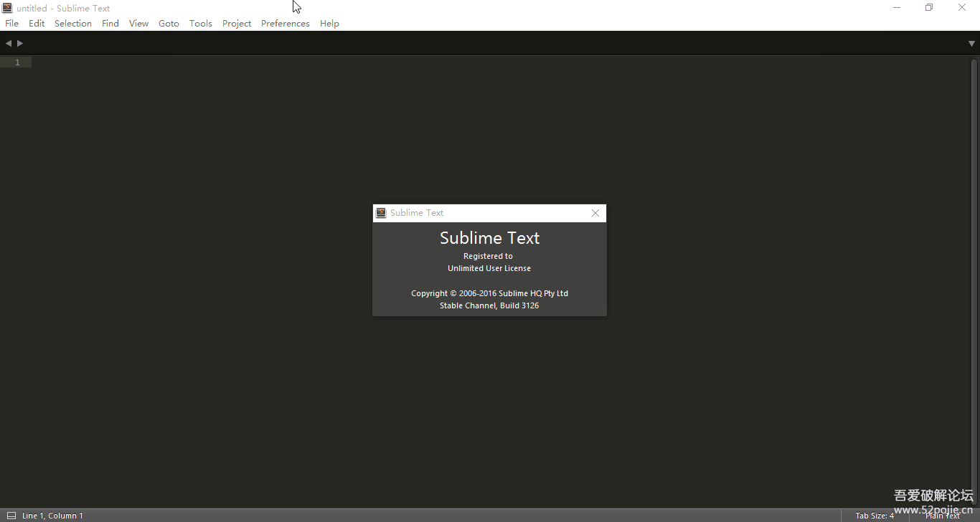Screen dimensions: 980x522
Task: Open the Selection menu
Action: click(x=73, y=23)
